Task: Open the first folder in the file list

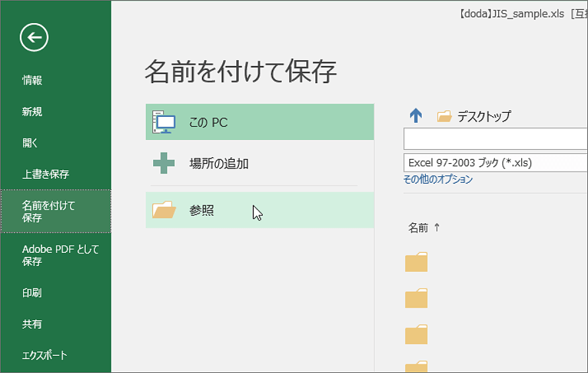Action: pyautogui.click(x=416, y=262)
